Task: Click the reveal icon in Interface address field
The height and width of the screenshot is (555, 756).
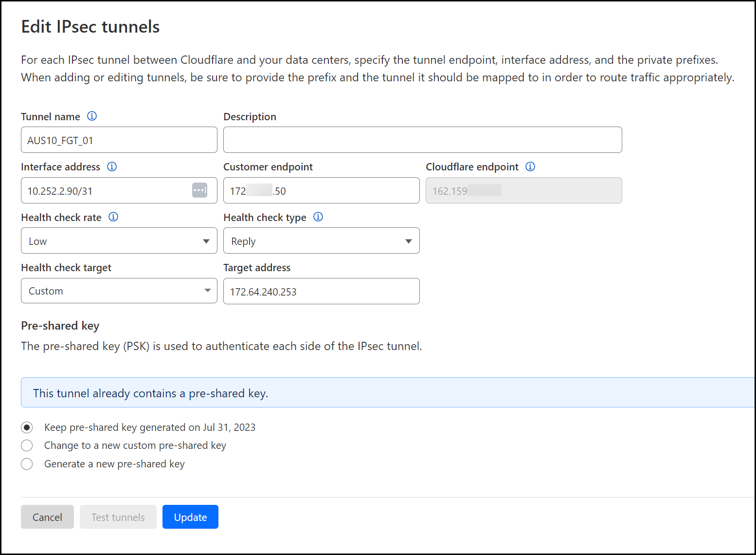Action: (x=199, y=190)
